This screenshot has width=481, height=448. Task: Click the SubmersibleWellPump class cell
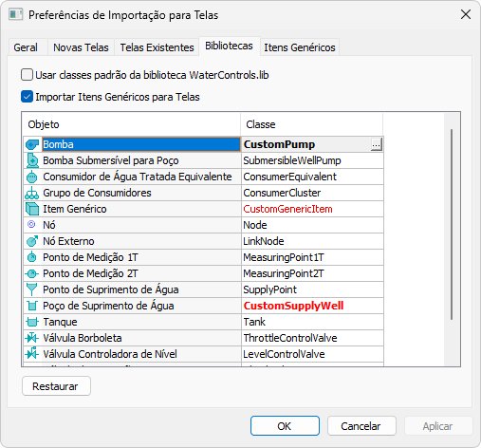coord(312,160)
